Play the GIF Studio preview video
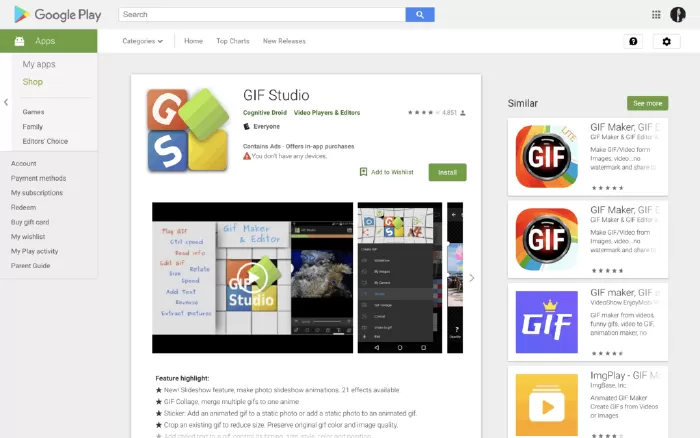Image resolution: width=700 pixels, height=438 pixels. (252, 278)
